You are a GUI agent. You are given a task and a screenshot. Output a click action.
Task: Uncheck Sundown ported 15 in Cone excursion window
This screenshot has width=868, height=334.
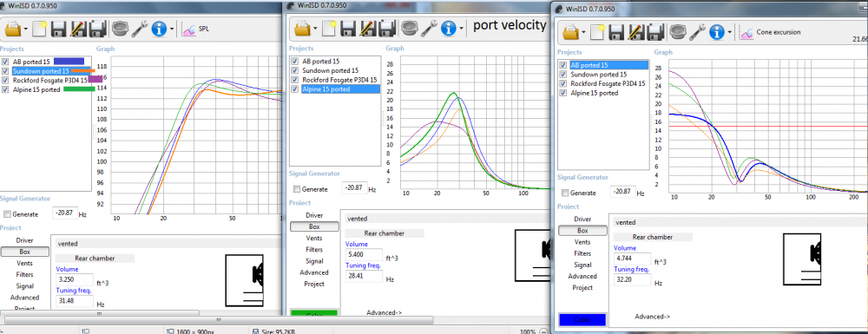pos(563,74)
